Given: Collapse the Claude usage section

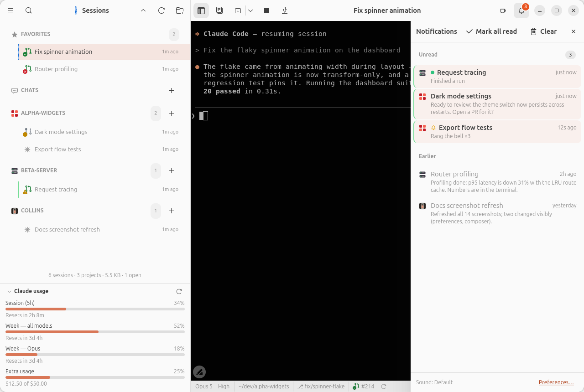Looking at the screenshot, I should point(9,291).
